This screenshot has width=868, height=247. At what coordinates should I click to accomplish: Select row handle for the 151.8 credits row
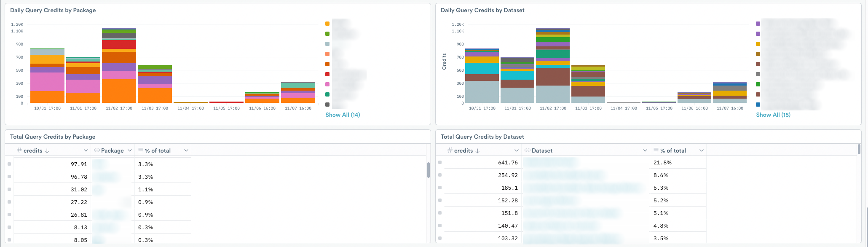coord(440,213)
